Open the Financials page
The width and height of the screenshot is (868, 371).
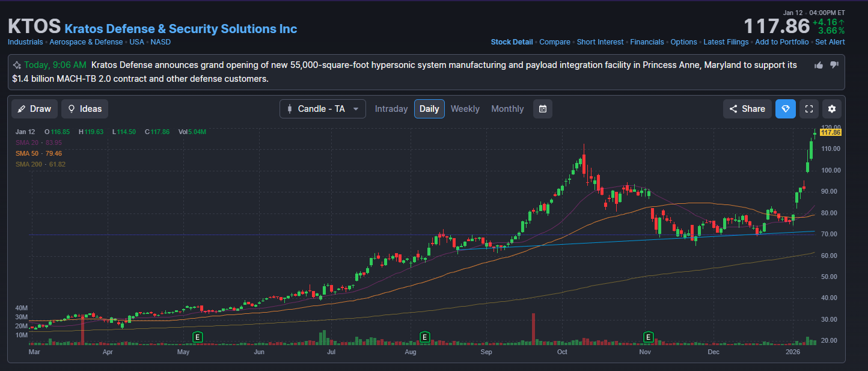tap(647, 42)
